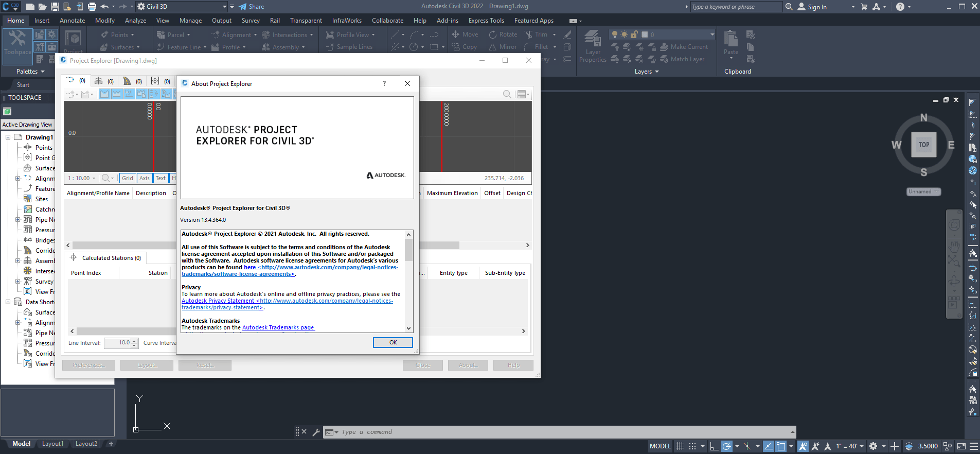The width and height of the screenshot is (980, 454).
Task: Click the keyword search box in title bar
Action: (736, 7)
